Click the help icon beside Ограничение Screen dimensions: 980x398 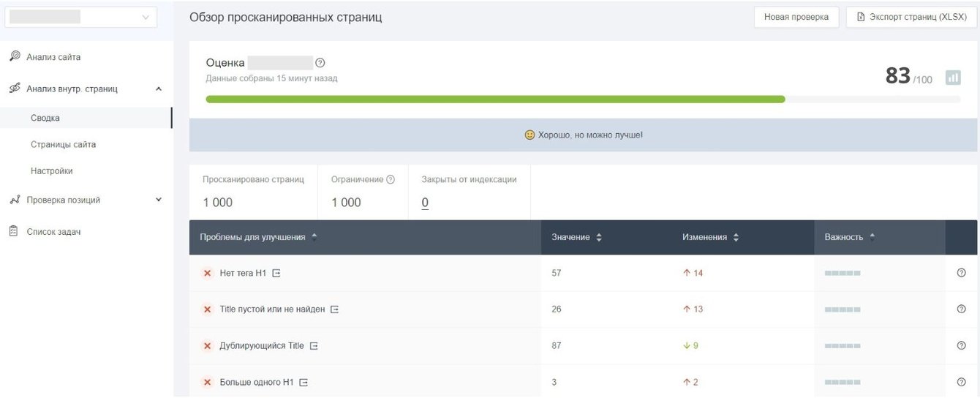pos(391,179)
